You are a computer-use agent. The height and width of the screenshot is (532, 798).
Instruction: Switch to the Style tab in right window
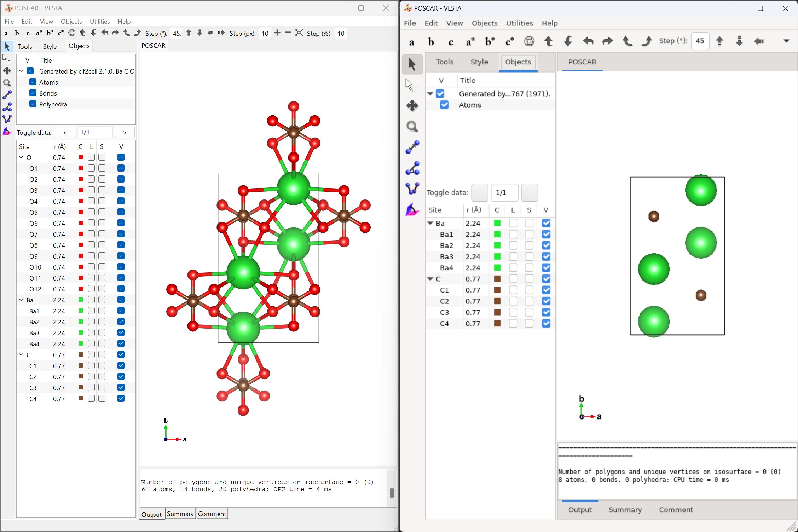tap(479, 62)
